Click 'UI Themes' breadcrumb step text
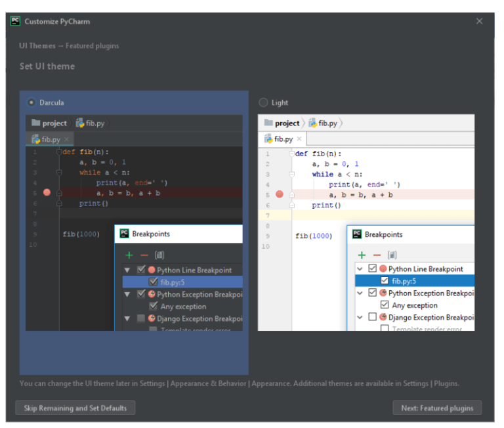504x428 pixels. 37,46
